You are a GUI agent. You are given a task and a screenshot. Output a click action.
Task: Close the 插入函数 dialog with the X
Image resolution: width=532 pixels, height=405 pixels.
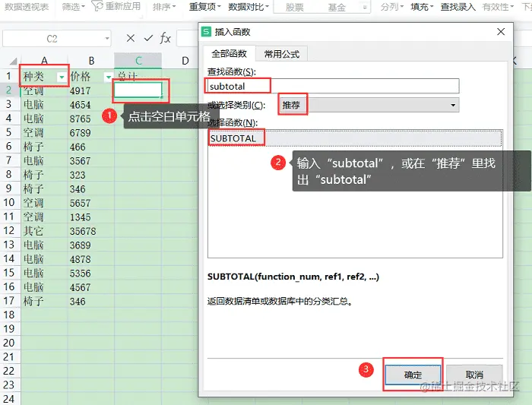(501, 32)
